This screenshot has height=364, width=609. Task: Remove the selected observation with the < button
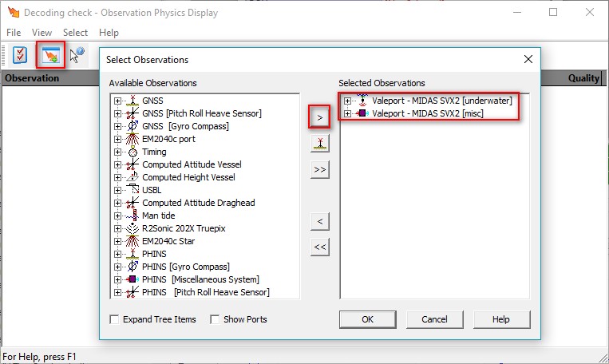[x=320, y=221]
